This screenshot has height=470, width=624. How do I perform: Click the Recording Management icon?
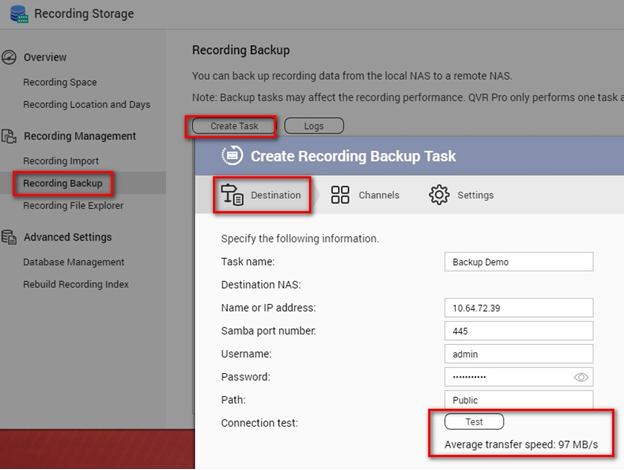tap(9, 136)
